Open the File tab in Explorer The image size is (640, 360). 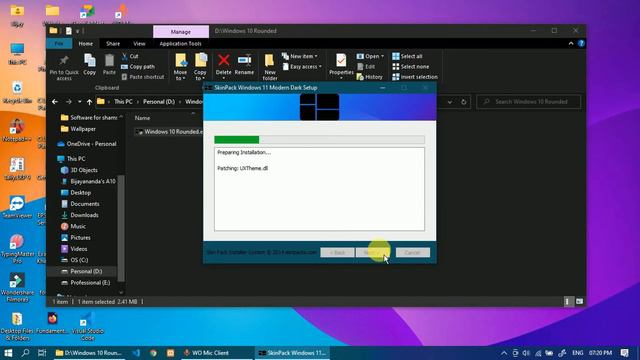pos(59,44)
